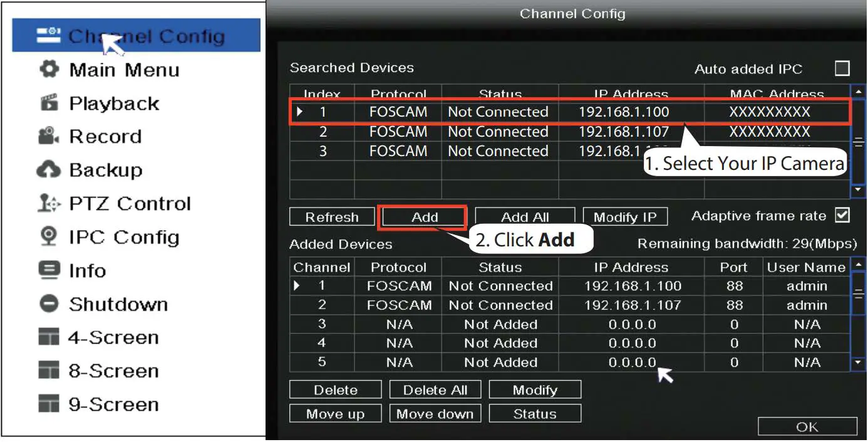Click OK to confirm settings
This screenshot has height=442, width=868.
tap(807, 426)
